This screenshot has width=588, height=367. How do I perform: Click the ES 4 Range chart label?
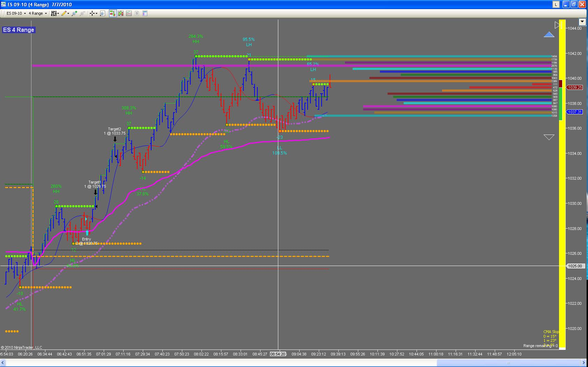(19, 30)
